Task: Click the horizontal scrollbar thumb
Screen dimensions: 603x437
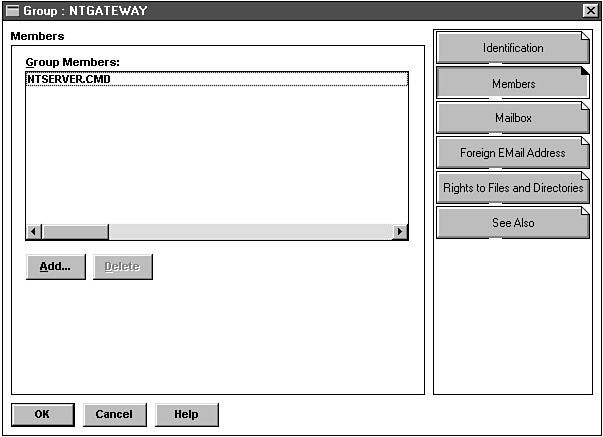Action: [75, 232]
